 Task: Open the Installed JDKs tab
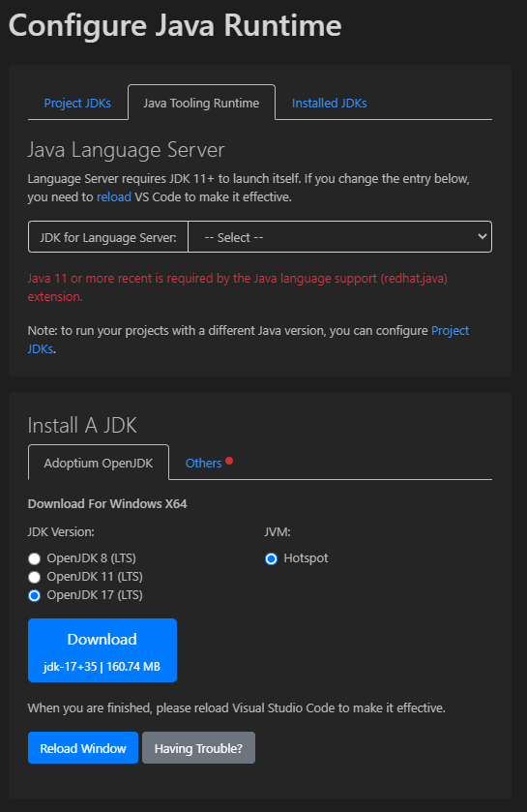tap(329, 103)
